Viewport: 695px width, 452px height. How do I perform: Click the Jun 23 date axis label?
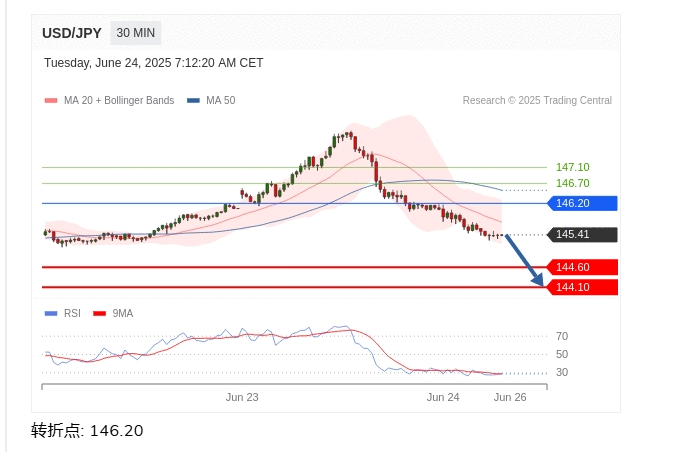pyautogui.click(x=242, y=397)
